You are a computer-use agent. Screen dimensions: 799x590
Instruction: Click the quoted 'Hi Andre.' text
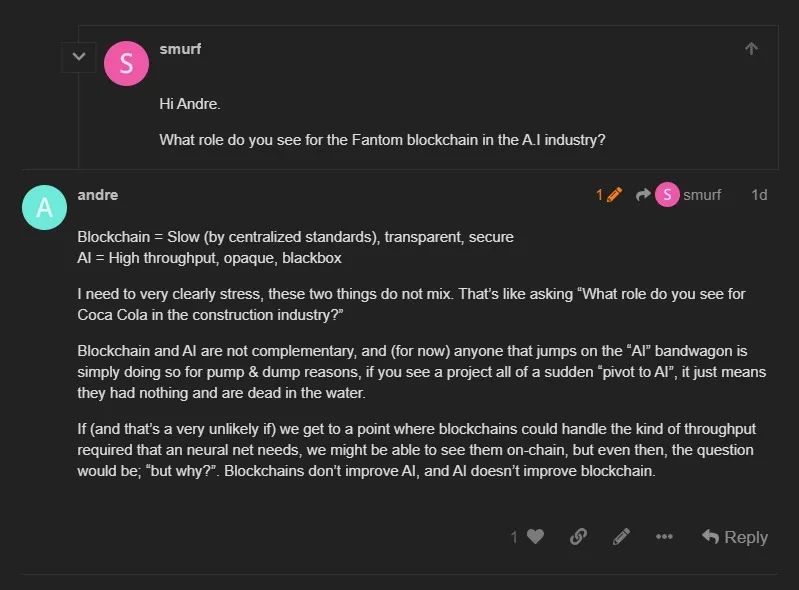pos(190,104)
